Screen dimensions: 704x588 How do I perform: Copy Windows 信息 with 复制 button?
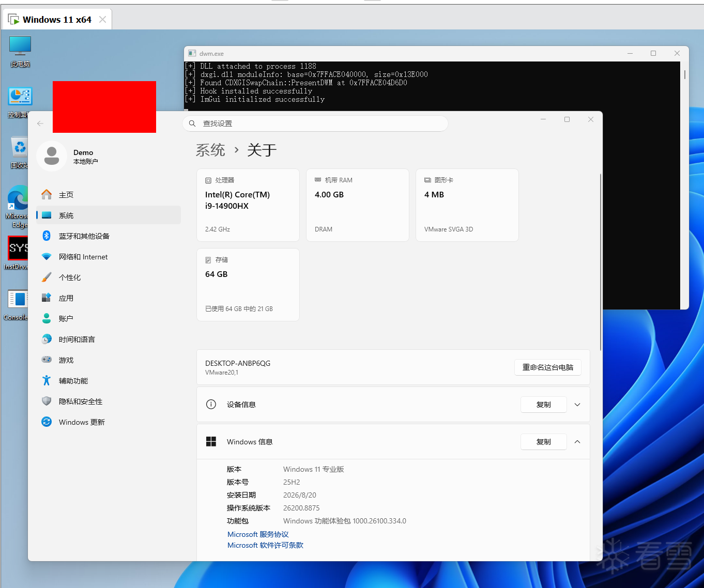tap(544, 442)
